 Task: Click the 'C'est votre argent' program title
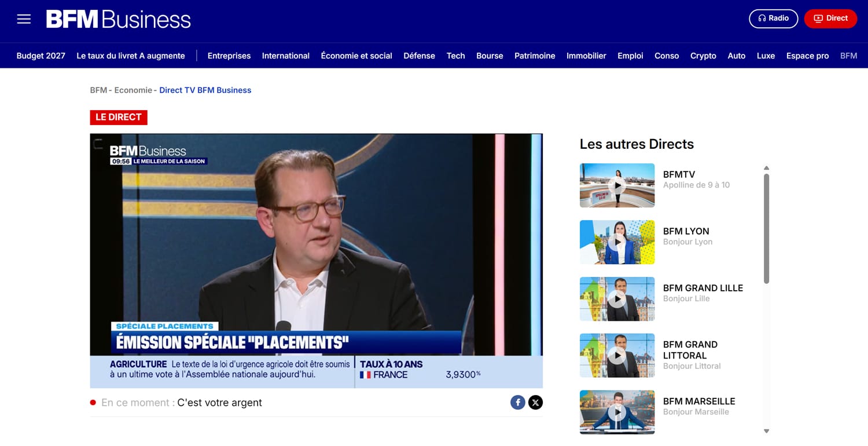pos(219,403)
